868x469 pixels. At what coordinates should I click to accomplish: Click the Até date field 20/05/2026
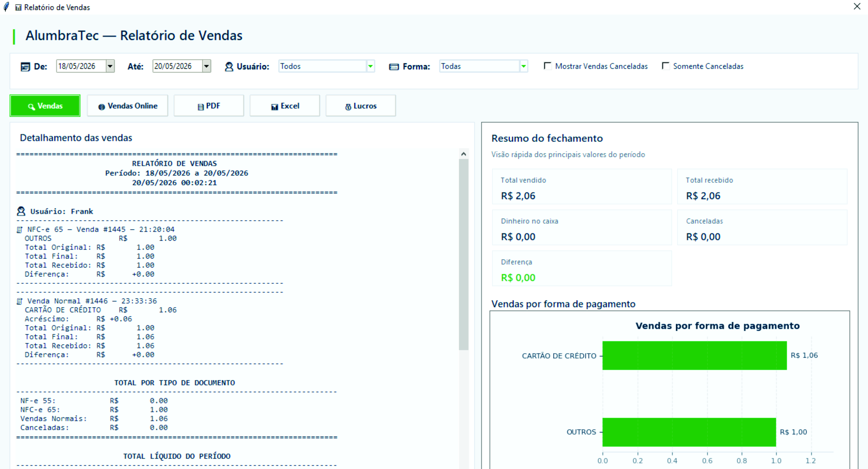(x=178, y=66)
